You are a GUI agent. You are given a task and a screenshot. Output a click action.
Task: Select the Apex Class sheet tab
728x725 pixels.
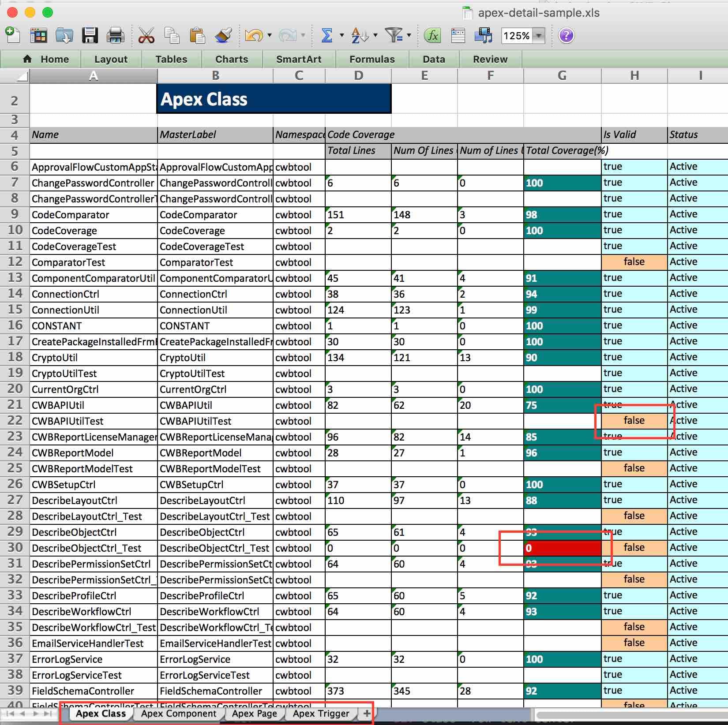101,714
